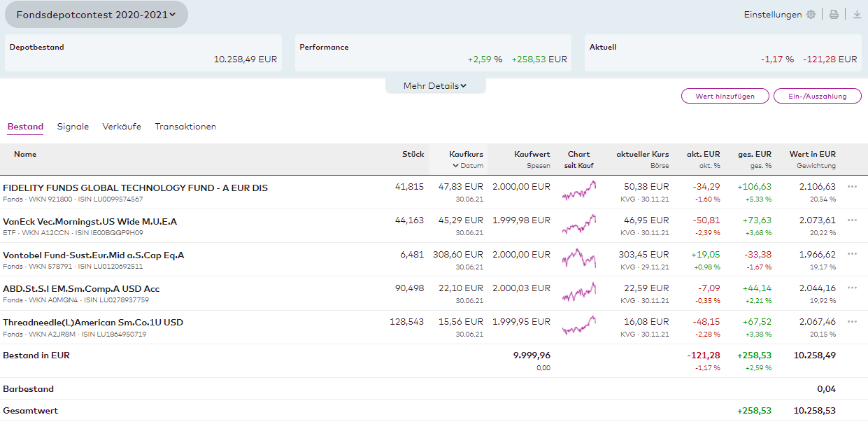Open settings gear icon
Image resolution: width=868 pixels, height=422 pixels.
tap(811, 15)
